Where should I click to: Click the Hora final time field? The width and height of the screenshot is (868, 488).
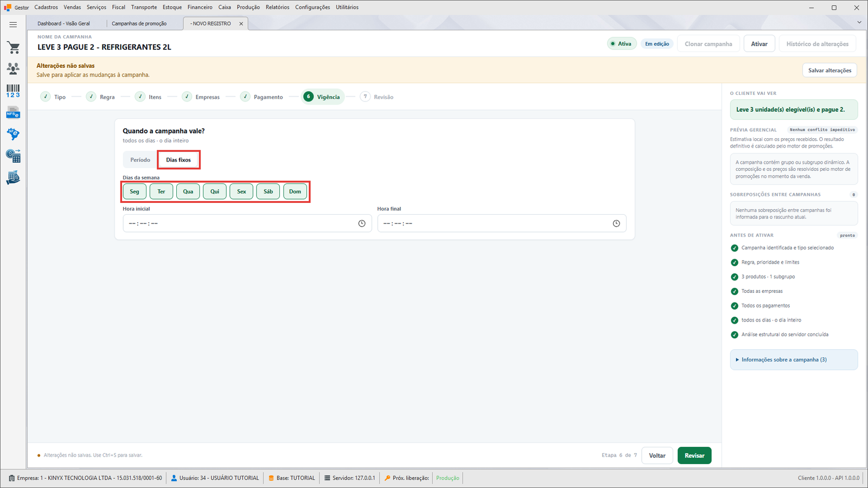pyautogui.click(x=502, y=223)
